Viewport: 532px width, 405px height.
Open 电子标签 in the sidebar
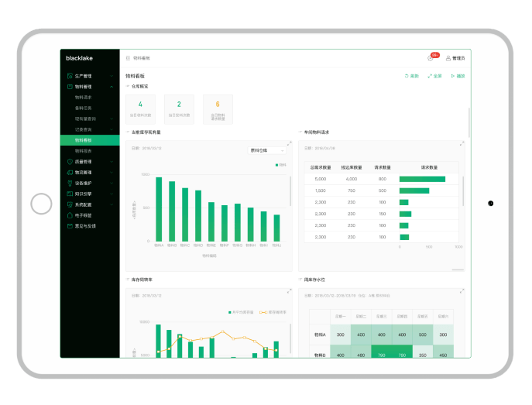tap(84, 215)
